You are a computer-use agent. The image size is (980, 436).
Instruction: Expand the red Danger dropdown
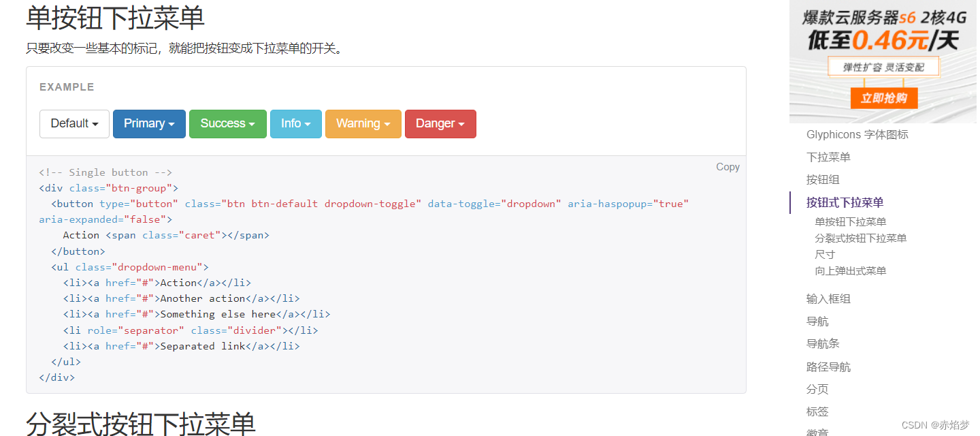(440, 124)
